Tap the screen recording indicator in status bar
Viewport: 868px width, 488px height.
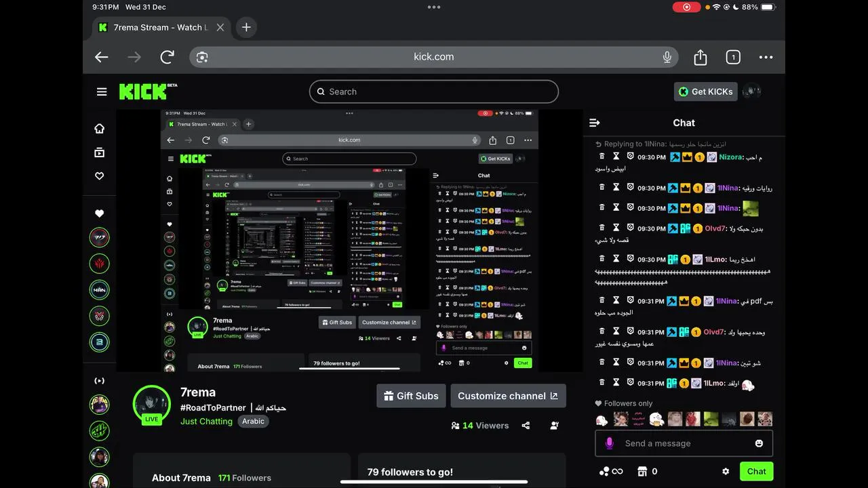click(x=686, y=7)
